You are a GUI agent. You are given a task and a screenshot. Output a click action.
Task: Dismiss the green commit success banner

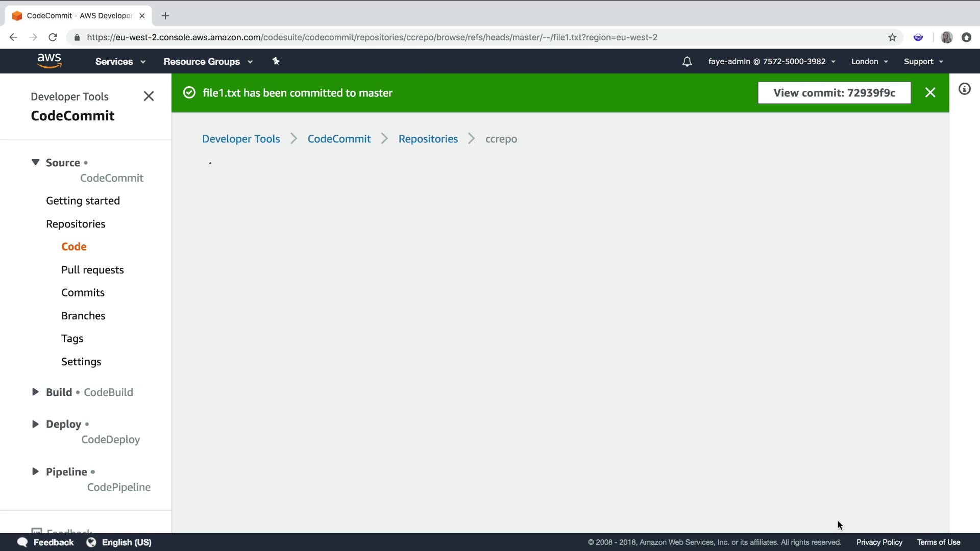click(x=930, y=92)
